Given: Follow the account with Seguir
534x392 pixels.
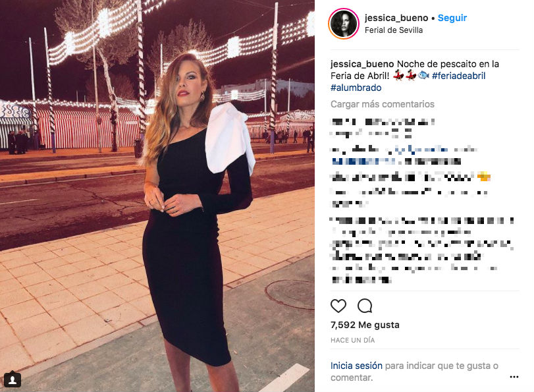Looking at the screenshot, I should pos(452,18).
